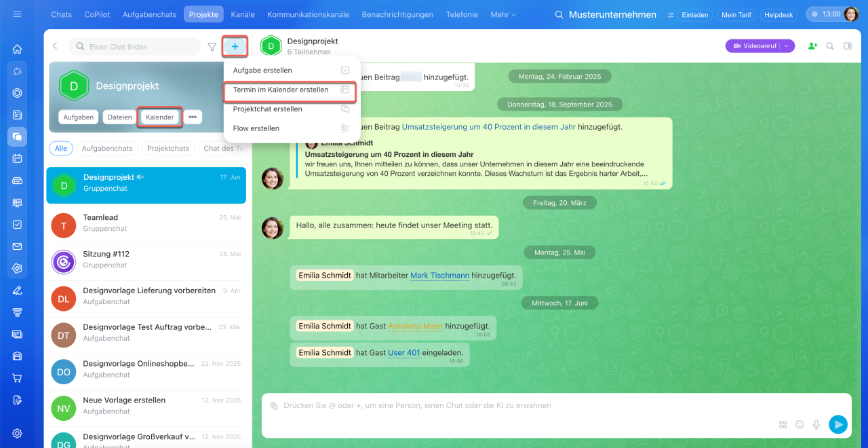Expand the Videoanruf dropdown arrow
The image size is (868, 448).
tap(787, 46)
